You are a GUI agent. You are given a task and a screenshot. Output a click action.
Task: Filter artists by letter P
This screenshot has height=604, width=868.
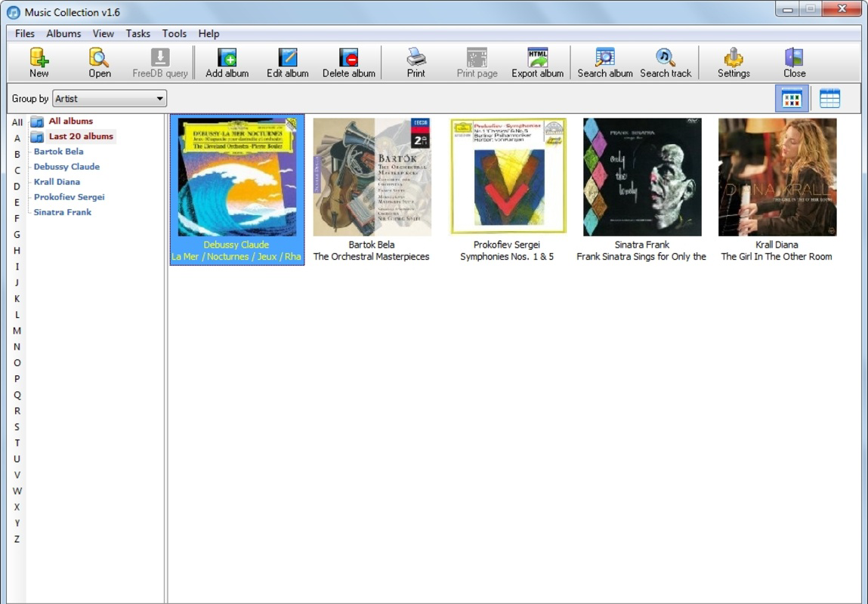coord(17,379)
